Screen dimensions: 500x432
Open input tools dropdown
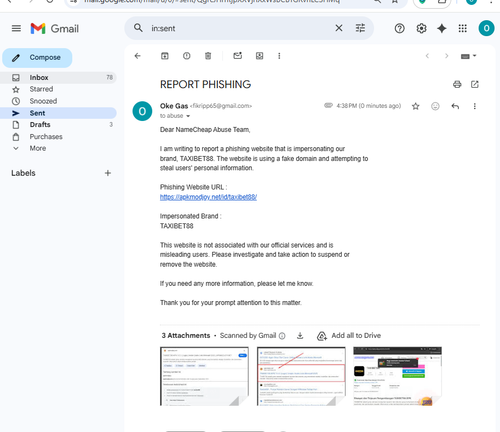tap(469, 56)
